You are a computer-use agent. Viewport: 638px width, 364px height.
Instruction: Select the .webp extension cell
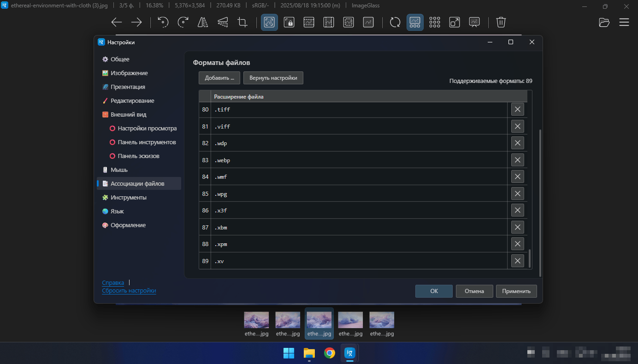coord(359,160)
